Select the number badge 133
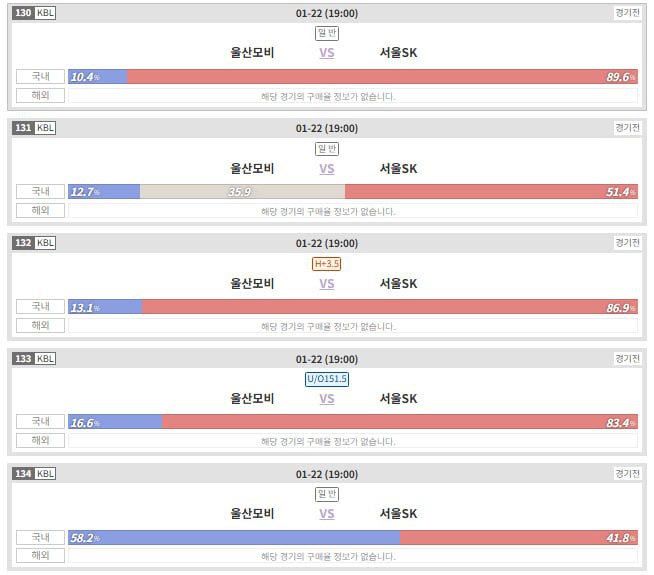The image size is (654, 575). coord(22,359)
